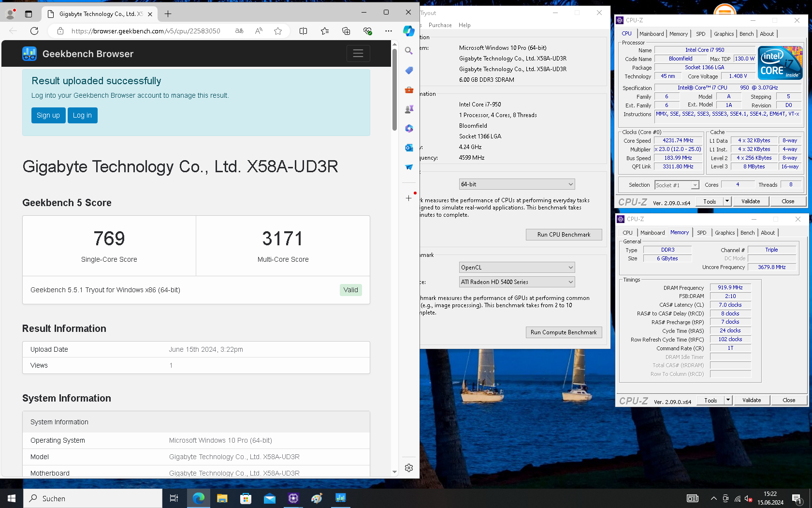The image size is (812, 508).
Task: Click Validate in the upper CPU-Z window
Action: 751,201
